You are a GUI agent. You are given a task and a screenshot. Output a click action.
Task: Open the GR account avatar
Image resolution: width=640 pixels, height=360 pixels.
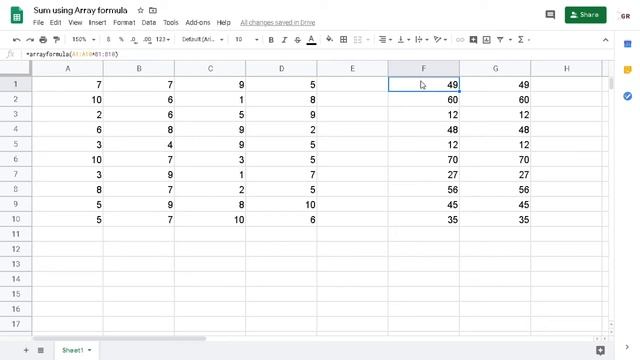click(625, 16)
